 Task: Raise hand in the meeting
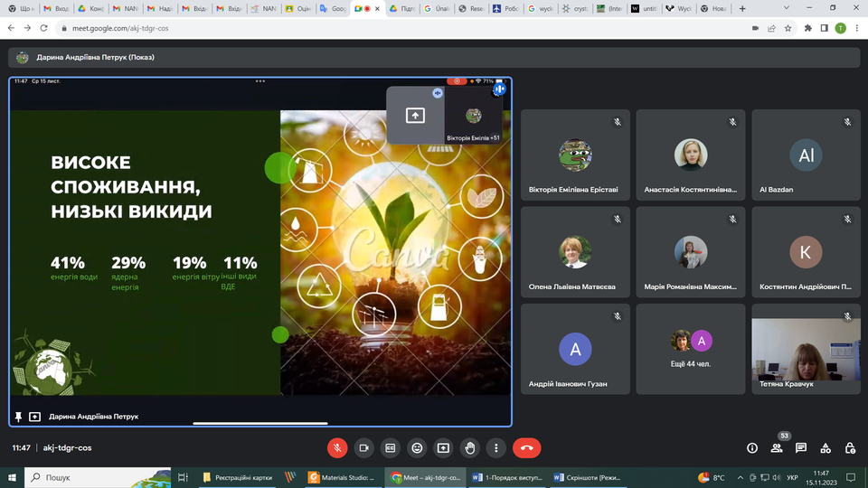click(469, 447)
